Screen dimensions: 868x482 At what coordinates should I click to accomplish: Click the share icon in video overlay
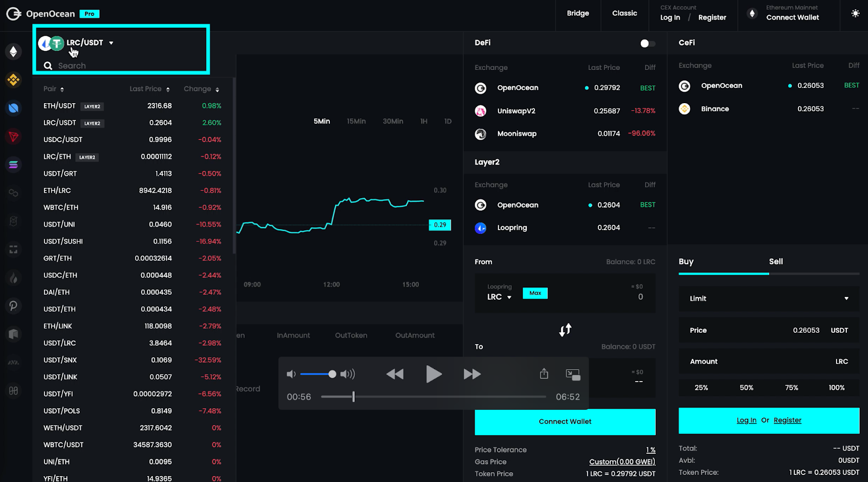click(x=544, y=373)
